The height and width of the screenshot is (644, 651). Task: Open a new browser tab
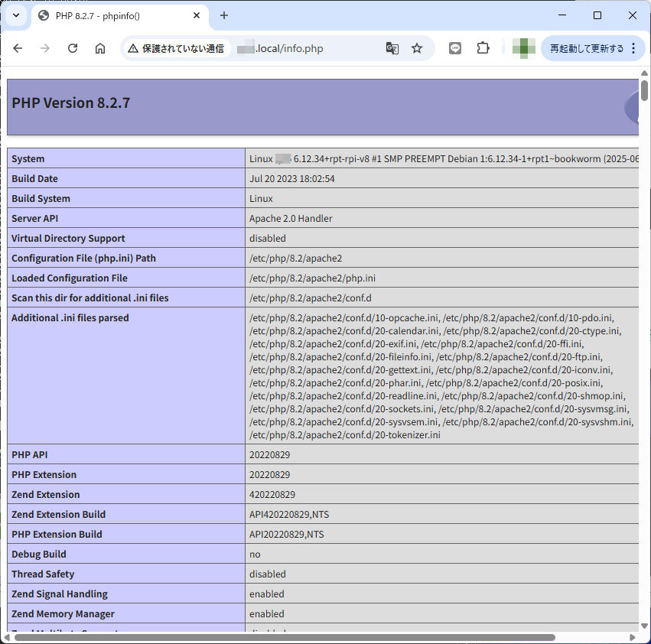click(224, 15)
